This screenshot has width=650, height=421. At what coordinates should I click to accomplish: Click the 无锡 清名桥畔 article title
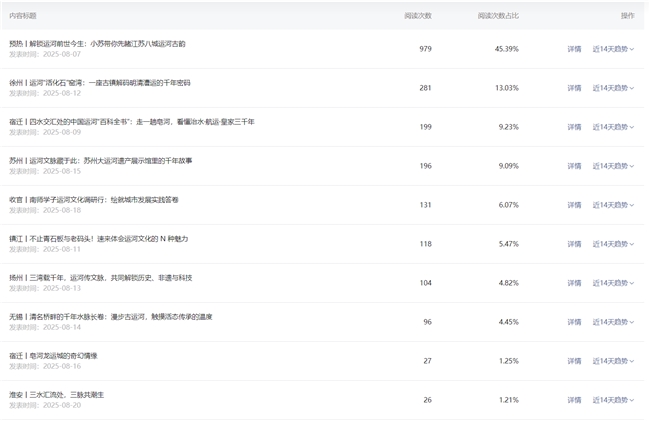click(110, 317)
